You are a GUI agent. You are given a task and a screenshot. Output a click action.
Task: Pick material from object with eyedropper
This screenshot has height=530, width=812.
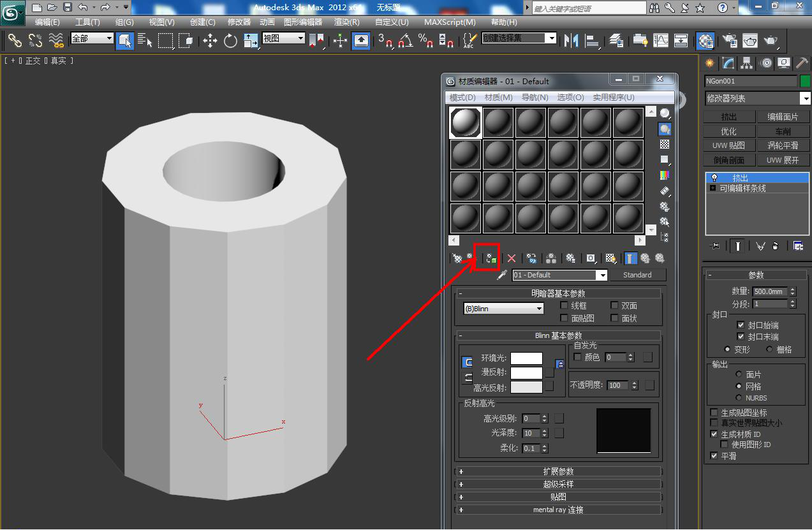click(x=502, y=275)
